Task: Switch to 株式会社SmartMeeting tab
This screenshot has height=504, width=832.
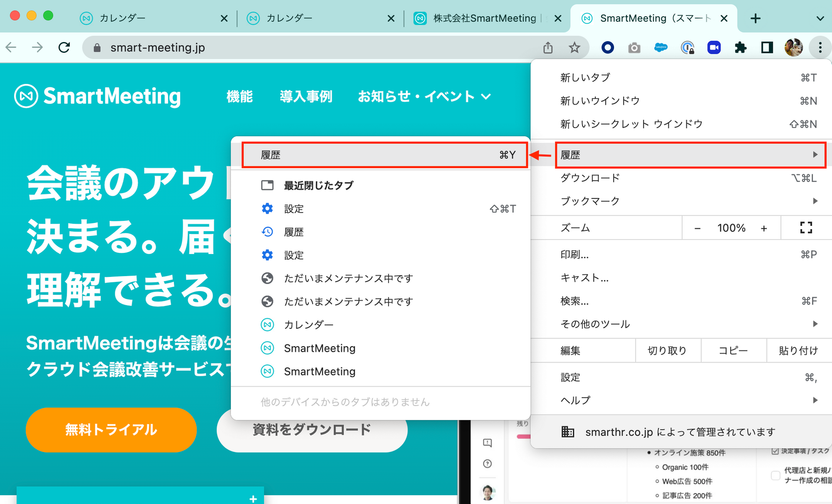Action: point(487,18)
